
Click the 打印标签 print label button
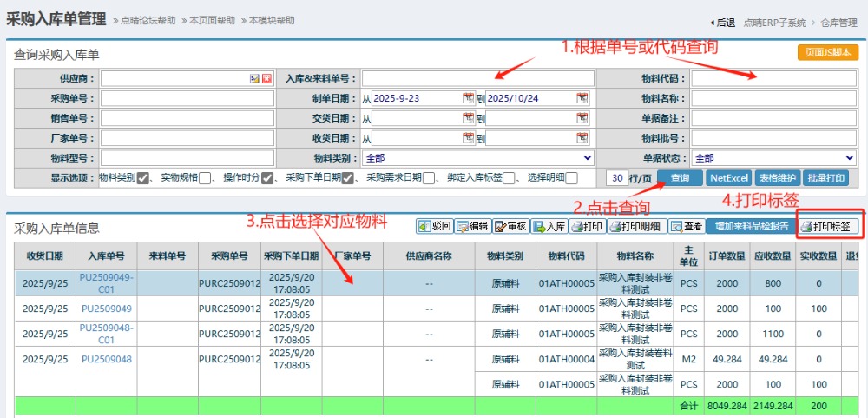(x=828, y=226)
